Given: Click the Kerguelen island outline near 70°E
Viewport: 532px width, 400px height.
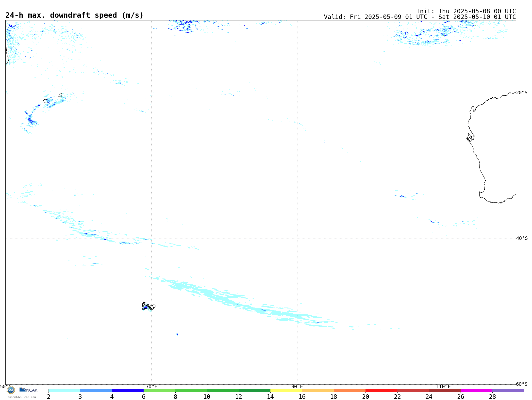Looking at the screenshot, I should (x=149, y=306).
